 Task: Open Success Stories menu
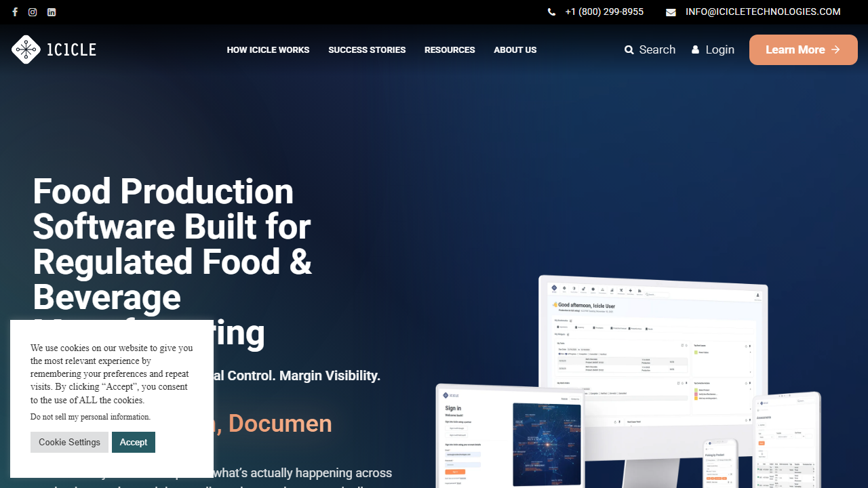[x=367, y=50]
